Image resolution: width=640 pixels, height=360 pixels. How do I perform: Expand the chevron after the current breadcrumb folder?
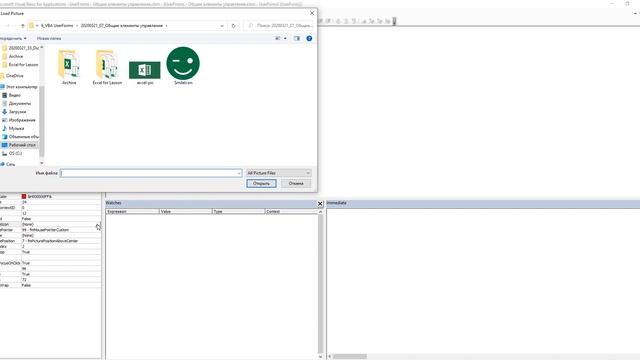(x=167, y=26)
